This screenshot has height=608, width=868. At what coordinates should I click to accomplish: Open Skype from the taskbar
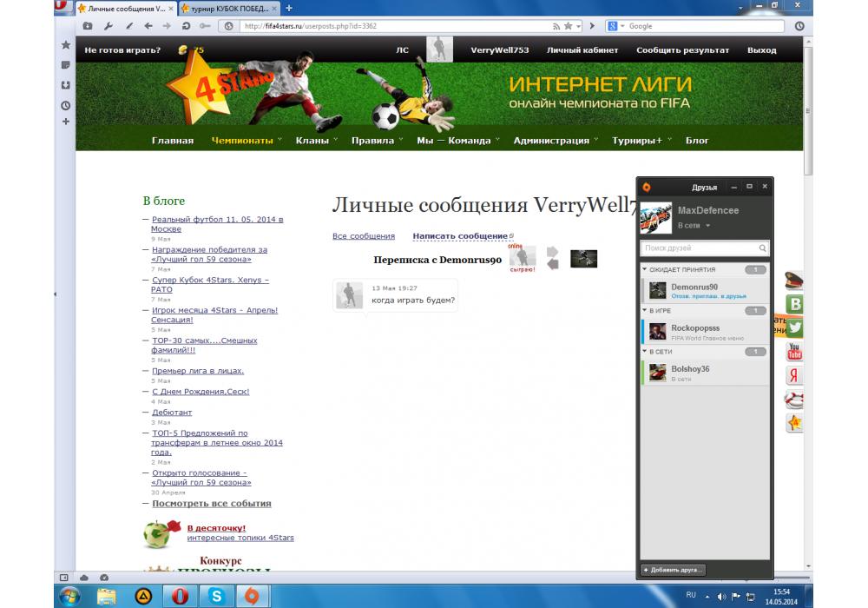pyautogui.click(x=215, y=596)
